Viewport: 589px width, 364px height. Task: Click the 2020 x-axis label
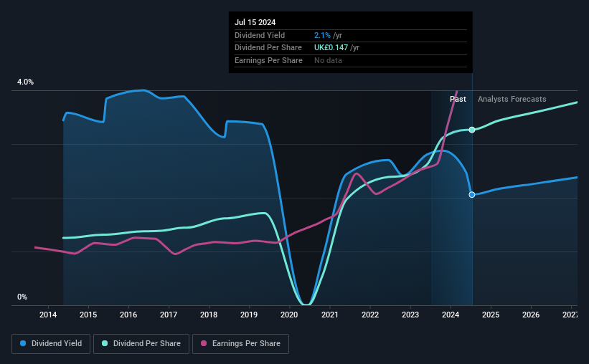tap(289, 315)
